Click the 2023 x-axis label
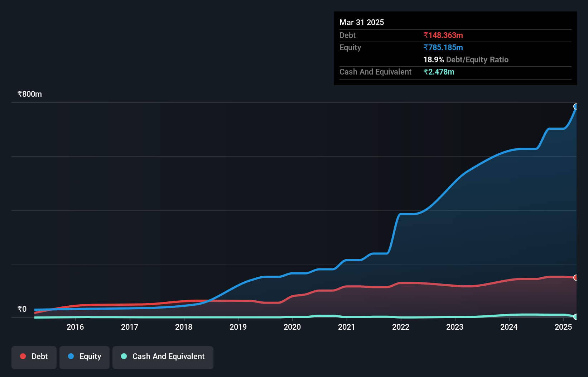The image size is (588, 377). 455,327
